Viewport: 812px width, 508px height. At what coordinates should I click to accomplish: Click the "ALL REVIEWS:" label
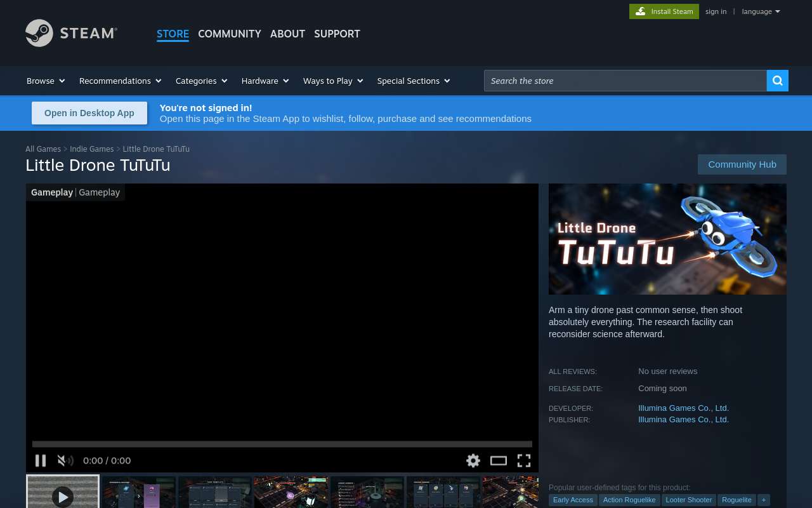pyautogui.click(x=573, y=371)
